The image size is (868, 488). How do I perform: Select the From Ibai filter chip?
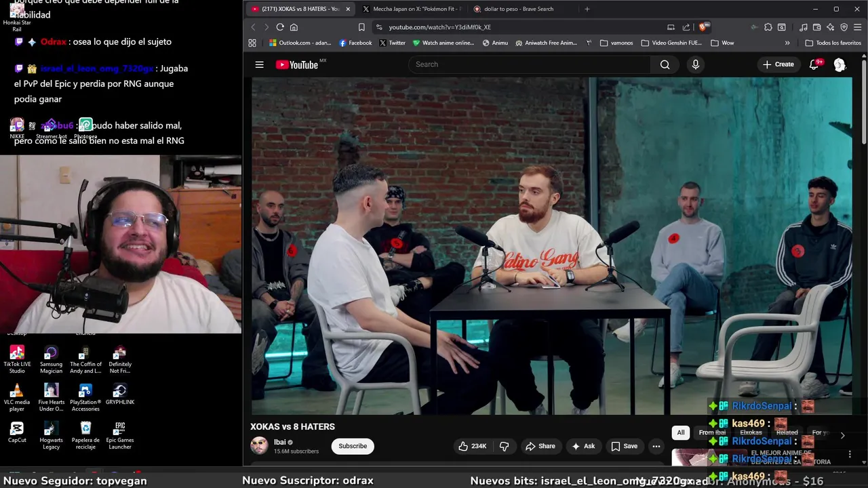click(712, 432)
